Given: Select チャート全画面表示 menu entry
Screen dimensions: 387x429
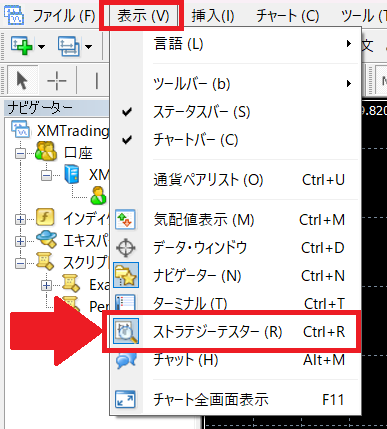Looking at the screenshot, I should click(x=235, y=399).
